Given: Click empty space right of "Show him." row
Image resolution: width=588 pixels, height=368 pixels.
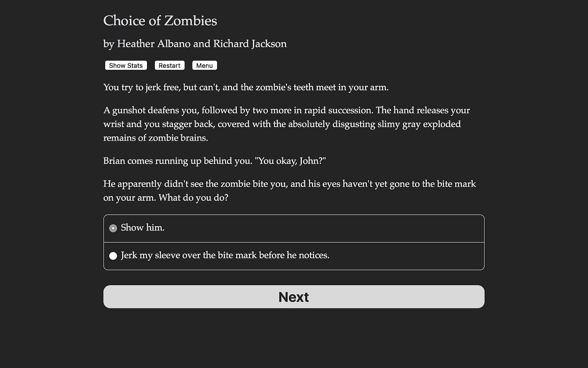Looking at the screenshot, I should 323,228.
